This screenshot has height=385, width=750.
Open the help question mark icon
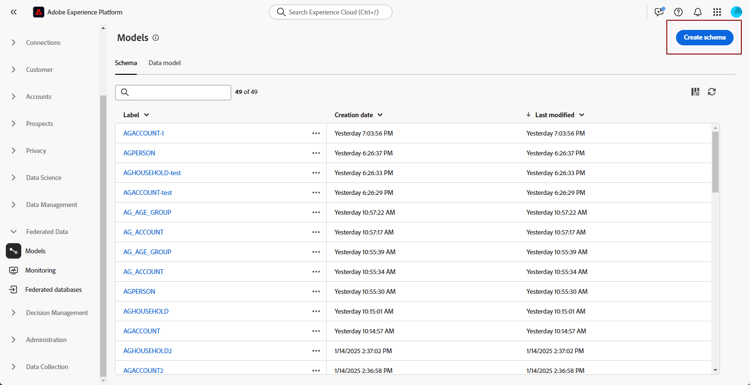click(678, 12)
